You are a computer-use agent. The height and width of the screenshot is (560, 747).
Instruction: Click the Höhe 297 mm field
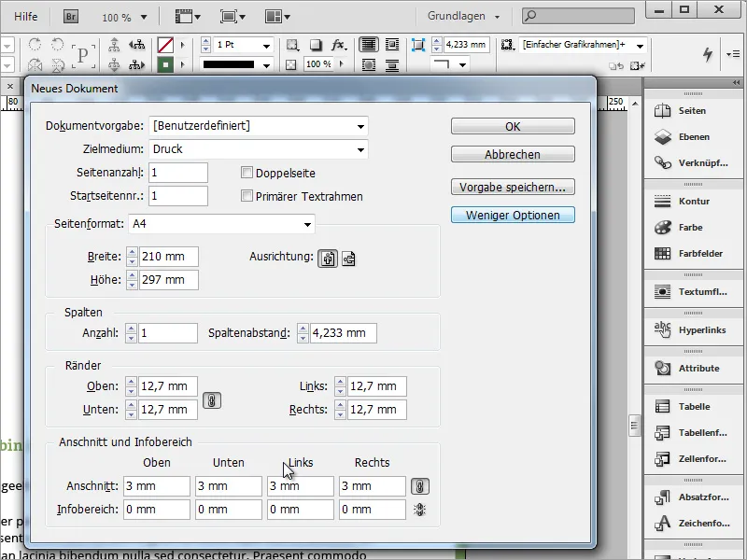coord(169,279)
